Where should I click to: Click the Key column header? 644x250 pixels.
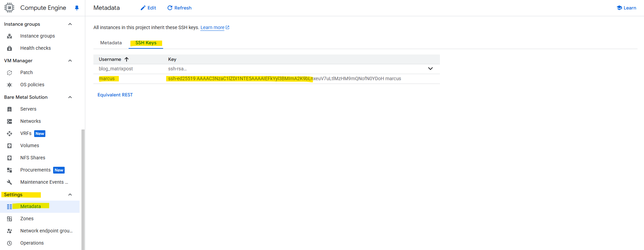172,59
